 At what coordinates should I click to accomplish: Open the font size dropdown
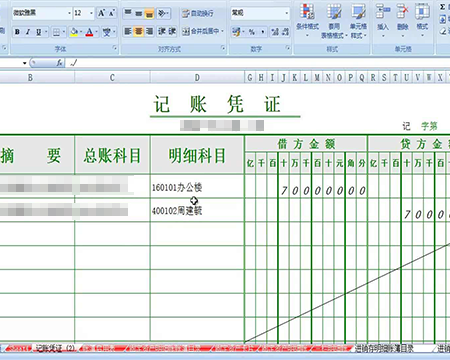(91, 13)
